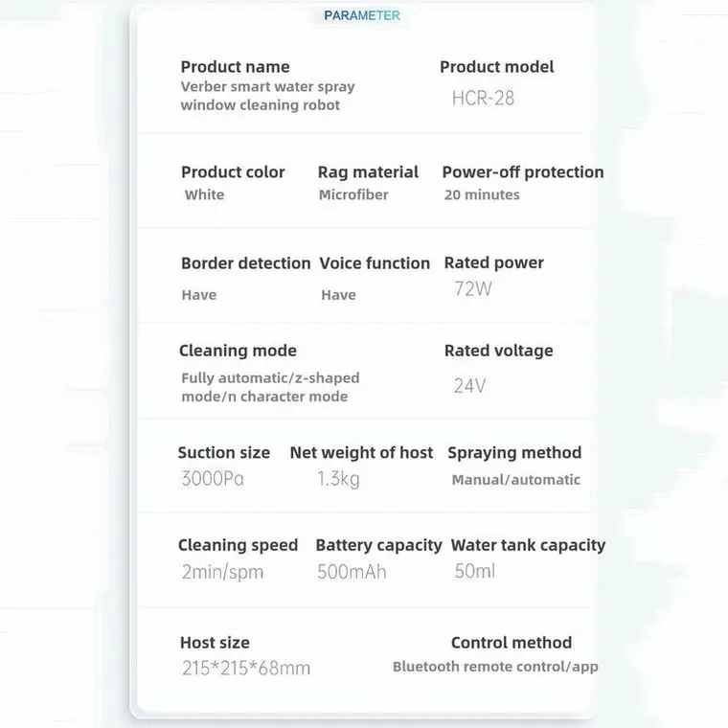
Task: Select the 20 minutes value
Action: tap(482, 195)
